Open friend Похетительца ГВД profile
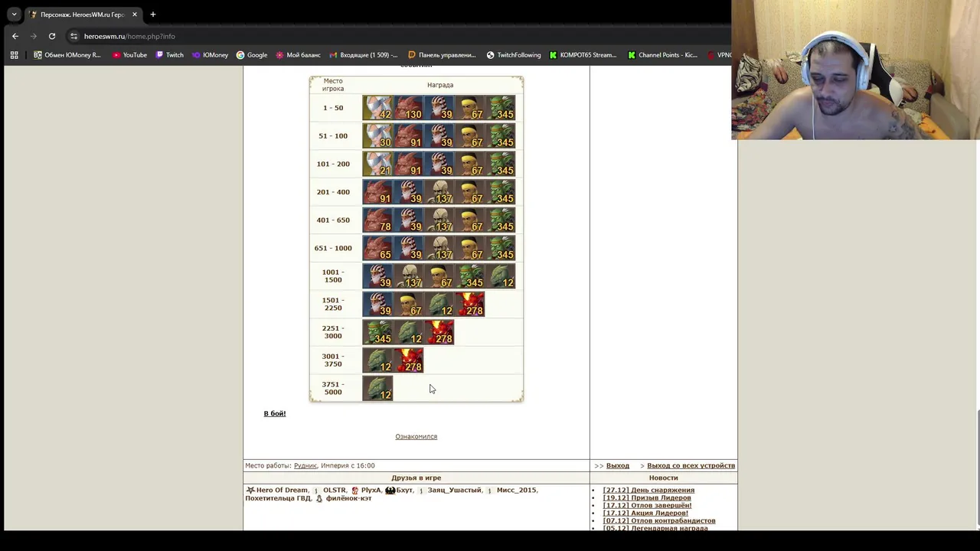Image resolution: width=980 pixels, height=551 pixels. pyautogui.click(x=278, y=498)
